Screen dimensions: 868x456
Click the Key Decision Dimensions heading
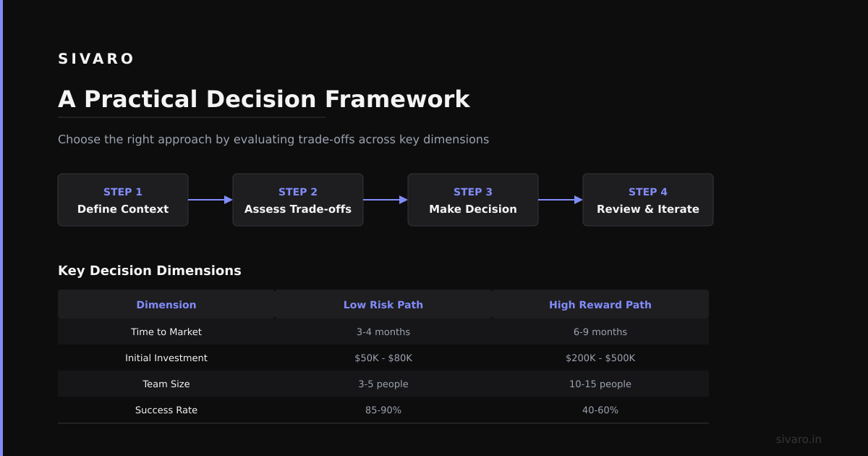150,271
